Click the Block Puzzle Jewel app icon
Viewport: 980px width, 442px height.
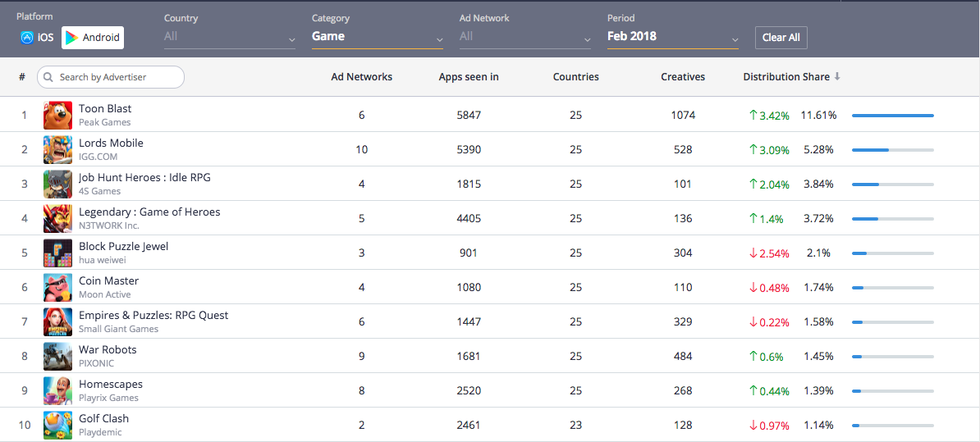(x=57, y=253)
